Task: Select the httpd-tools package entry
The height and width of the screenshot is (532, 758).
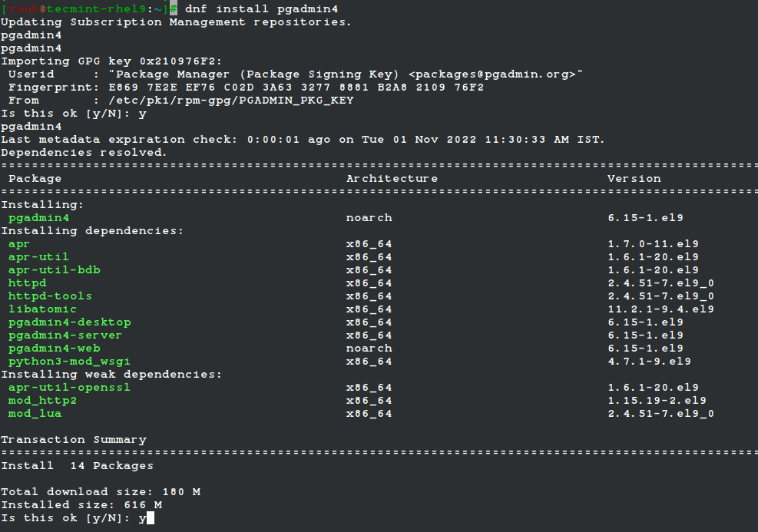Action: click(x=50, y=296)
